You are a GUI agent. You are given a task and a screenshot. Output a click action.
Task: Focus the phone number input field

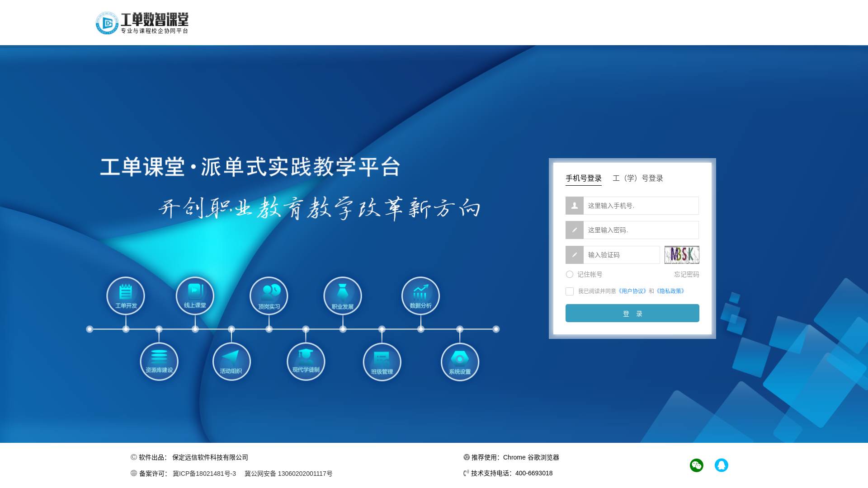pos(641,206)
